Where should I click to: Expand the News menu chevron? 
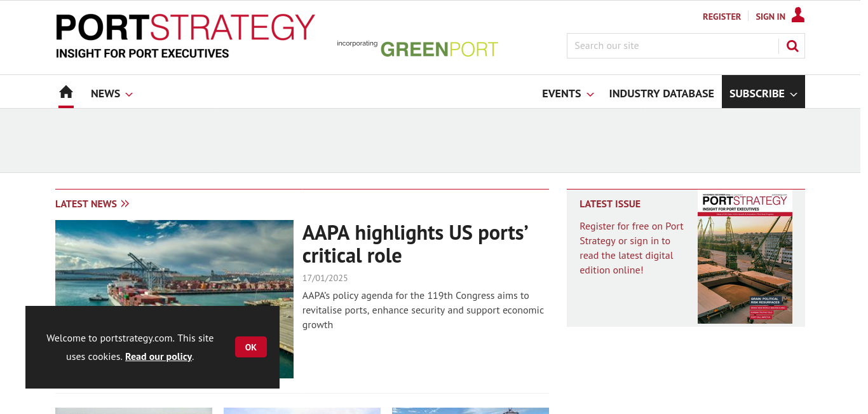click(x=129, y=94)
